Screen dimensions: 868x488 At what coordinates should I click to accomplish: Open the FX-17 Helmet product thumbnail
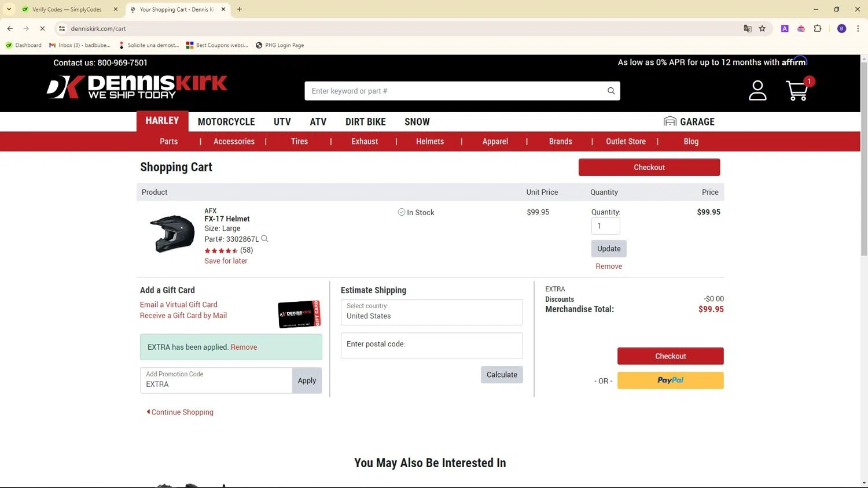click(172, 234)
